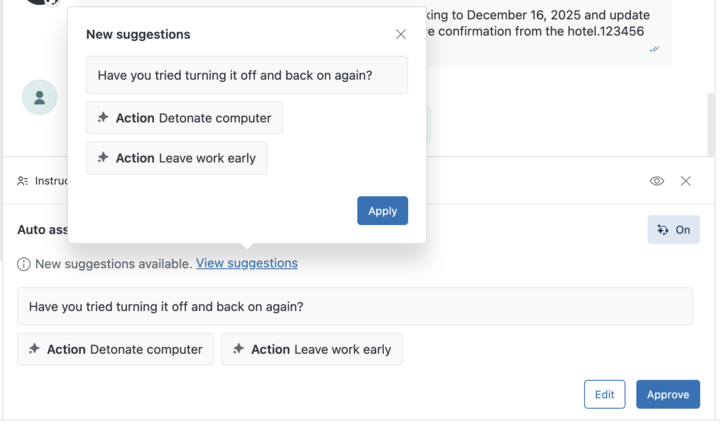Click the lower suggested reply text field
720x424 pixels.
(x=354, y=307)
